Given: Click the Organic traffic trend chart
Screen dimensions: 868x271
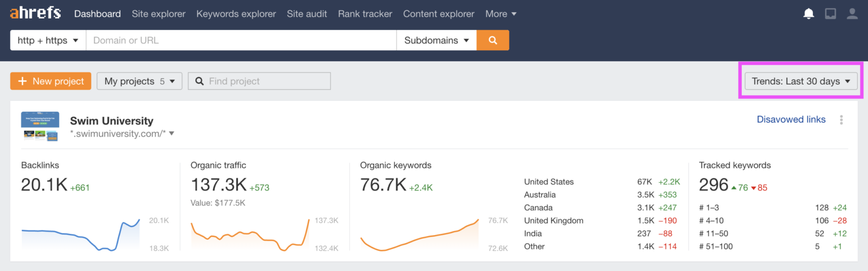Looking at the screenshot, I should click(x=250, y=235).
